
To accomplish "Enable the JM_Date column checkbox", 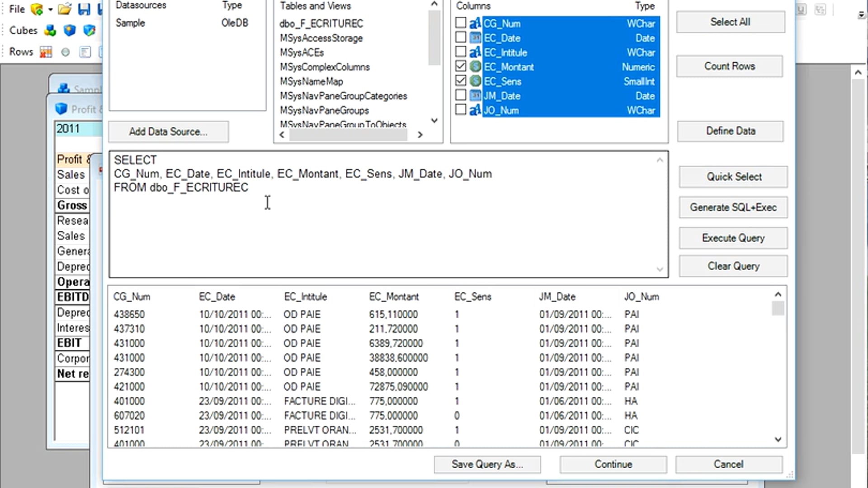I will pyautogui.click(x=460, y=95).
